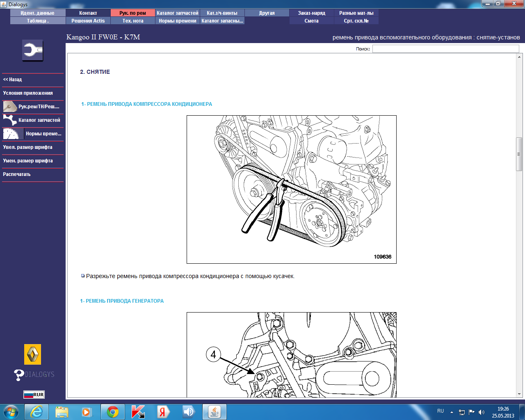The height and width of the screenshot is (420, 525).
Task: Open the Каталог запасны... tab
Action: point(222,21)
